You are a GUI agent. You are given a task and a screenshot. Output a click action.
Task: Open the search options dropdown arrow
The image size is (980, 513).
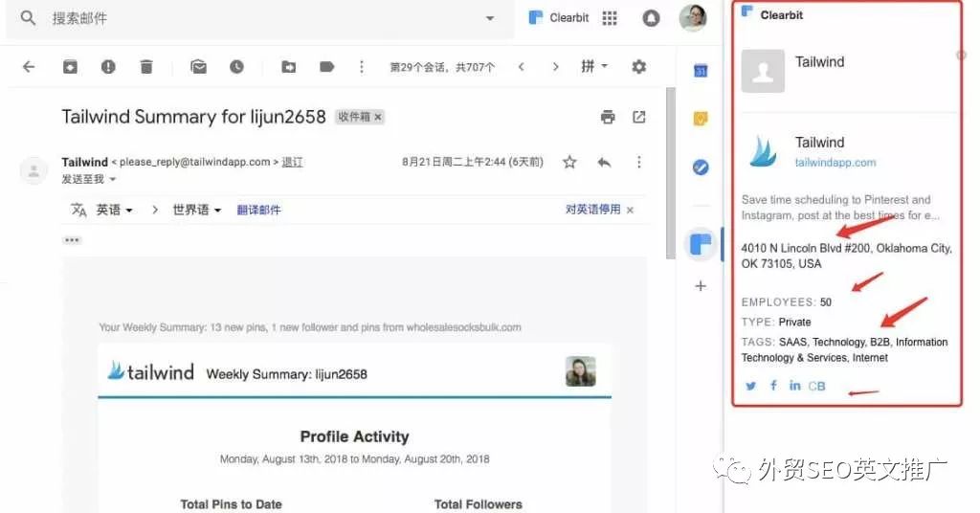pyautogui.click(x=490, y=18)
